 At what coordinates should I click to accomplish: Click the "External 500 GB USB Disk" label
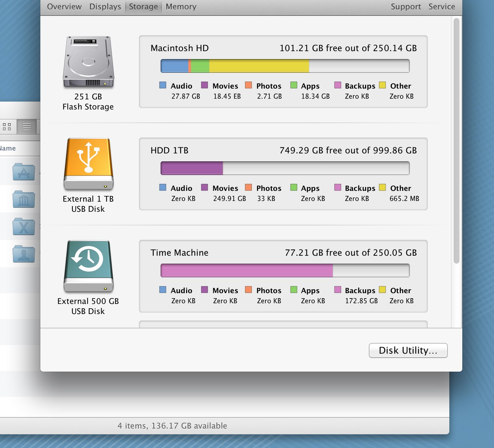[88, 306]
